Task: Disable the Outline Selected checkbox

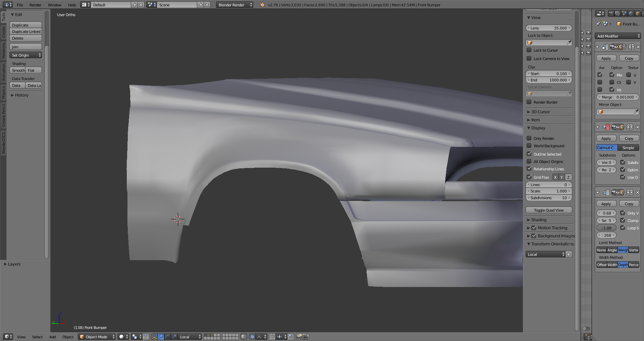Action: coord(529,154)
